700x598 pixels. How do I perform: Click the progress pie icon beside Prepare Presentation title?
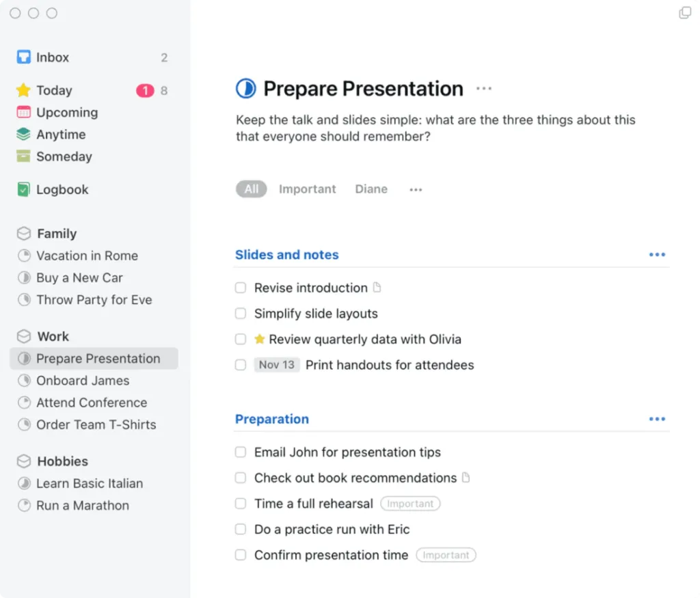(245, 89)
